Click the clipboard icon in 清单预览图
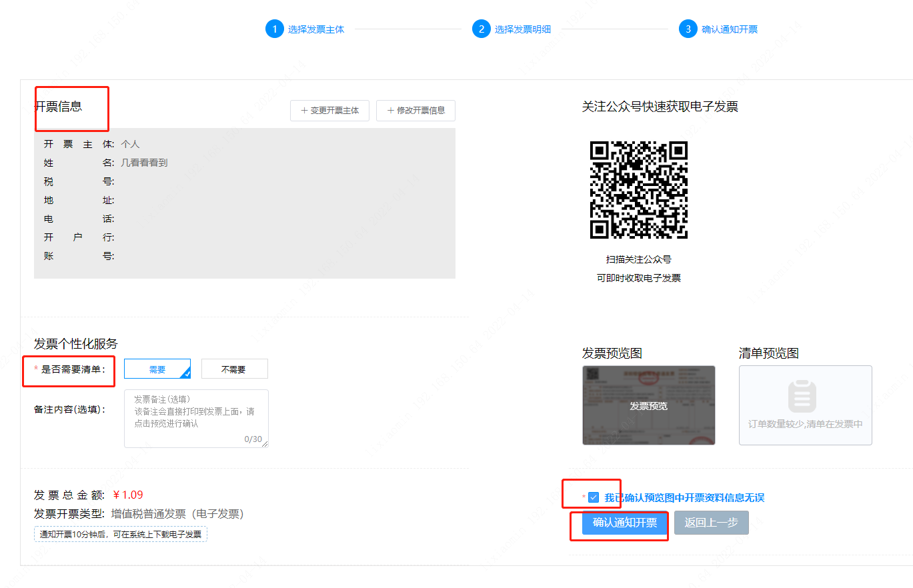 pos(802,397)
